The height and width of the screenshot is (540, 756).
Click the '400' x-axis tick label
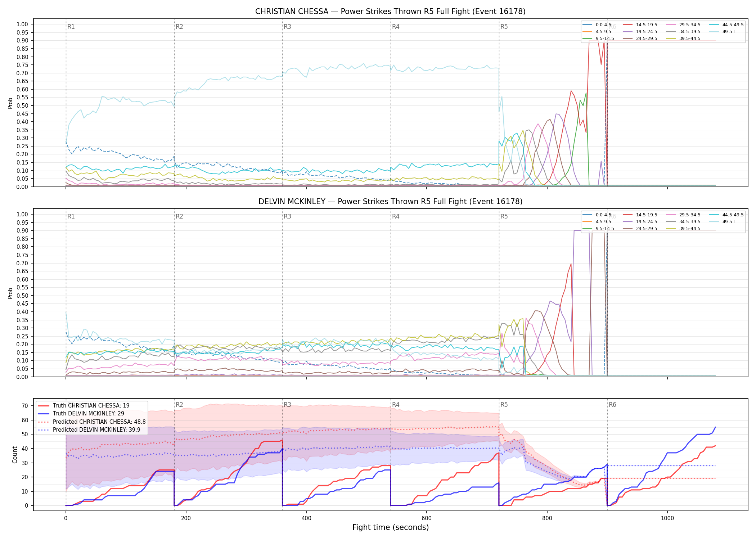pos(306,518)
